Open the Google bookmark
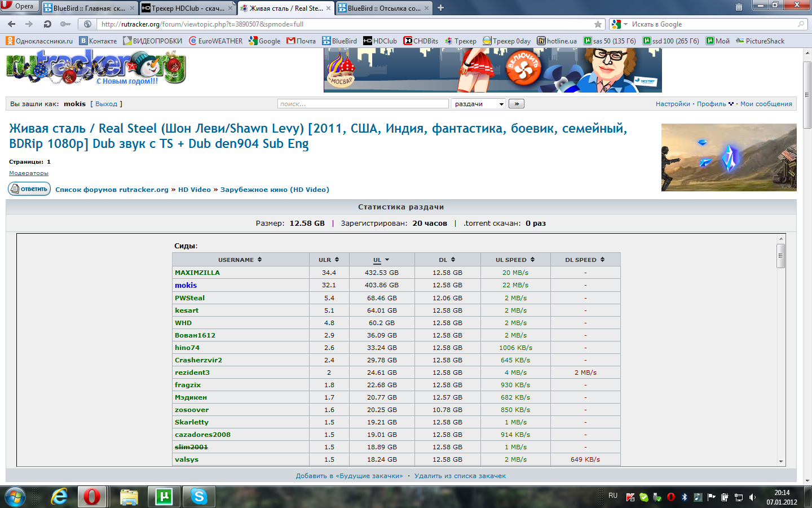Screen dimensions: 812x508 tap(264, 41)
